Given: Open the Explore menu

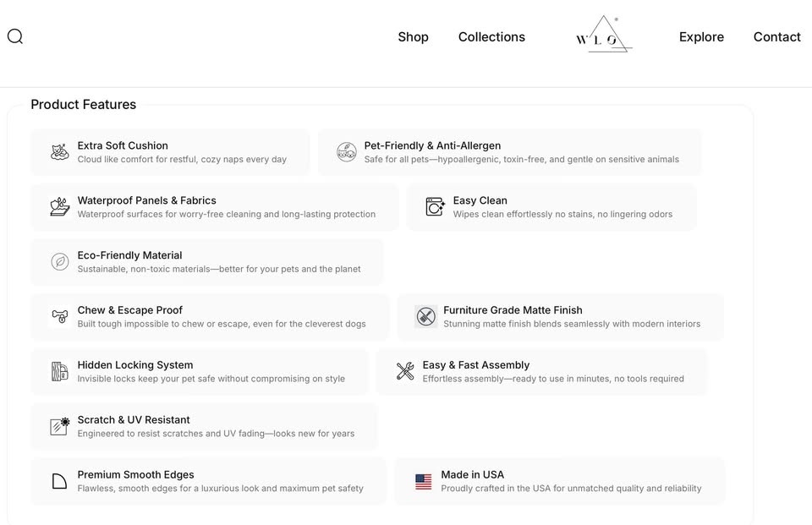Looking at the screenshot, I should (701, 37).
